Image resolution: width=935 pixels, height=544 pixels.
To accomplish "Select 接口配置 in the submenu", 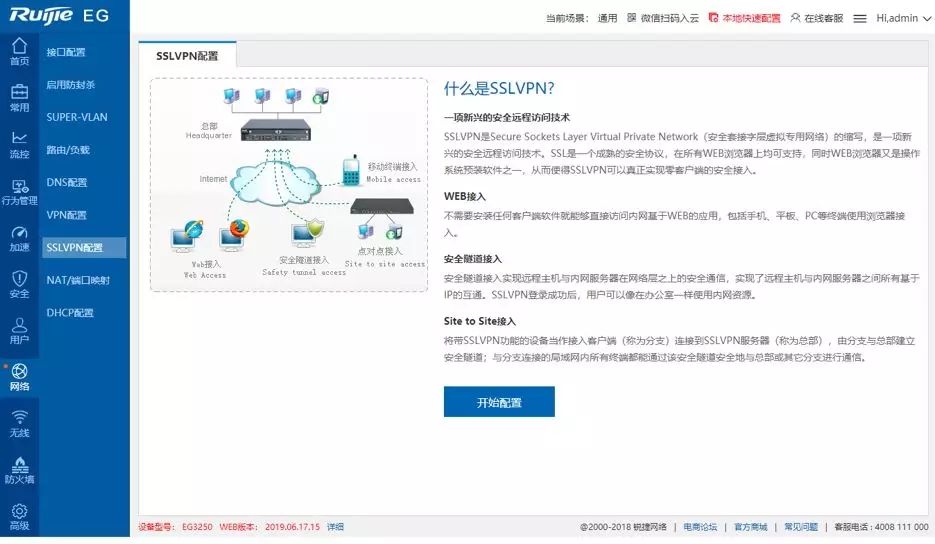I will coord(66,52).
